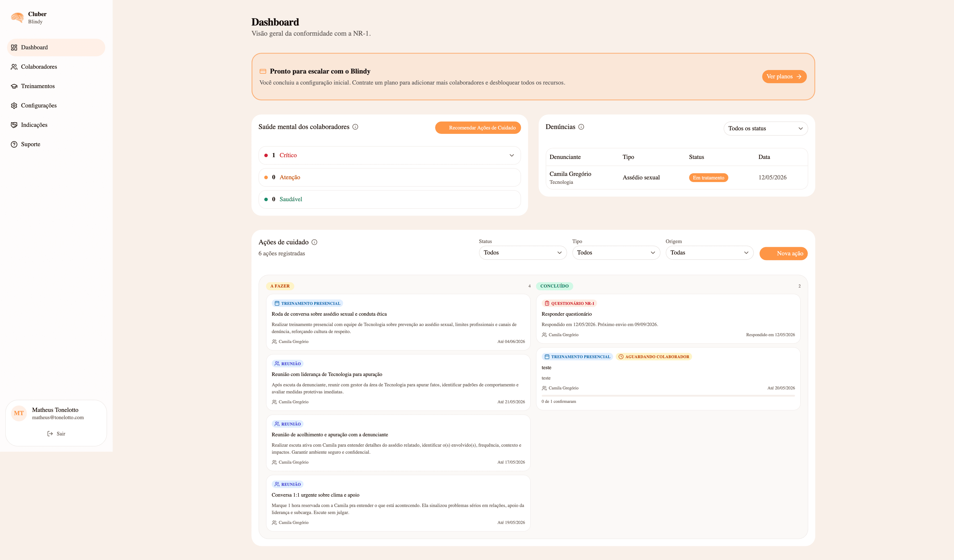Screen dimensions: 954x560
Task: Open the Tipo filter dropdown
Action: [x=616, y=253]
